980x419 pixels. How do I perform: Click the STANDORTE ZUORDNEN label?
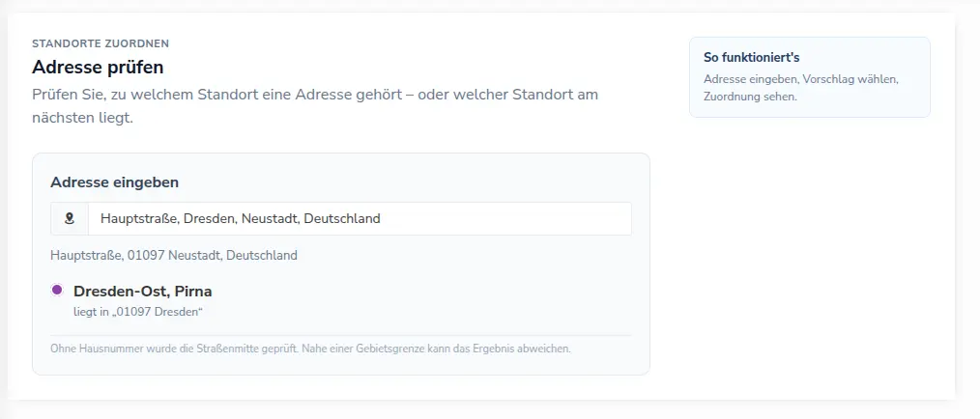point(101,43)
